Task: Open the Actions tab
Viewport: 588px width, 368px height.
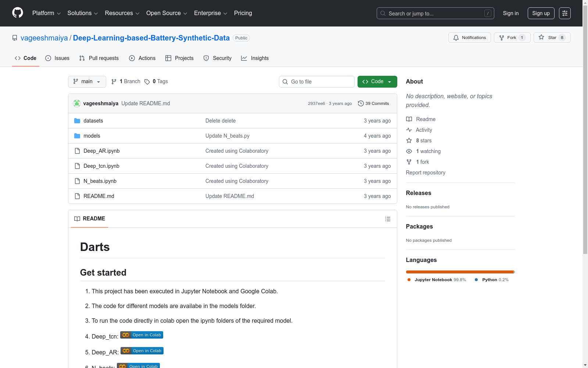Action: pos(142,58)
